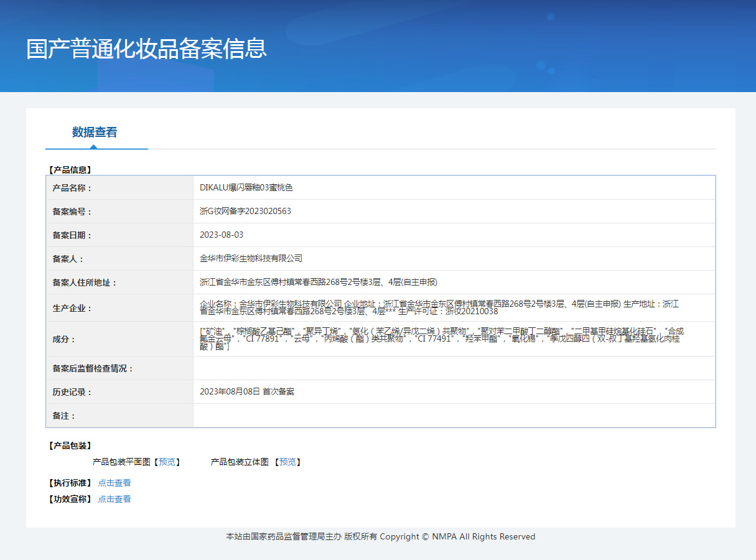Click the 成分 row label

(x=64, y=339)
